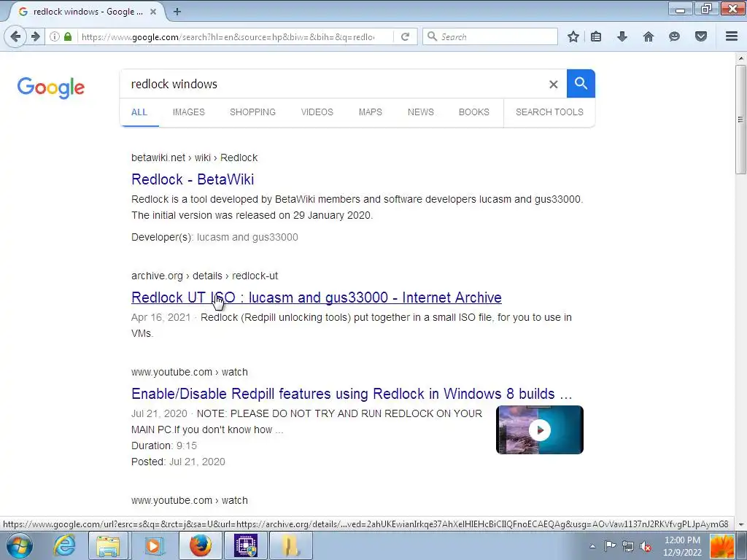Switch to the ALL results tab
Viewport: 747px width, 560px height.
139,112
